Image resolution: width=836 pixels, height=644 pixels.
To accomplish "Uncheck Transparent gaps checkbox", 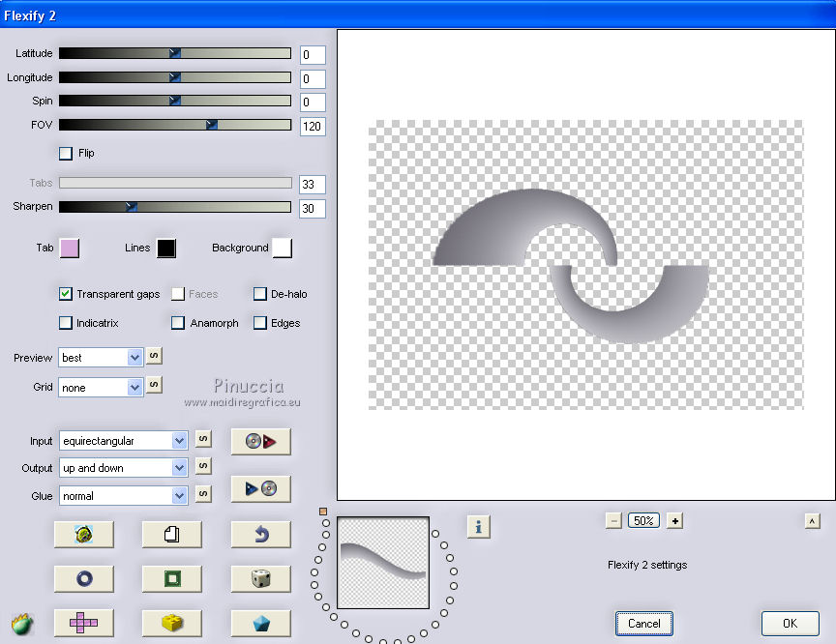I will pos(66,294).
